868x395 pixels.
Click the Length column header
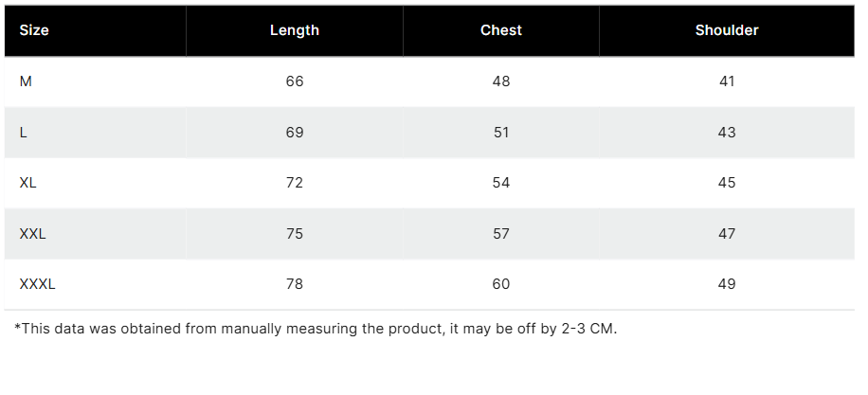pos(295,30)
